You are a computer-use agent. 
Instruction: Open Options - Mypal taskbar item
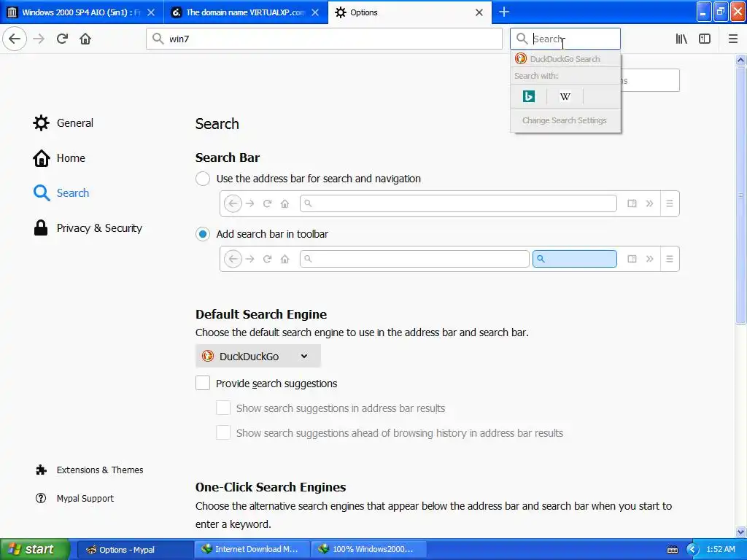coord(134,550)
